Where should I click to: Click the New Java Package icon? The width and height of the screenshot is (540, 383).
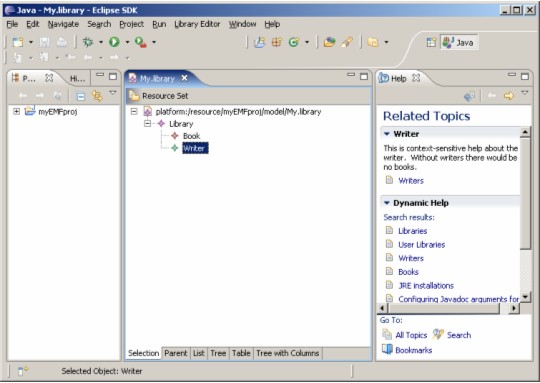tap(277, 42)
